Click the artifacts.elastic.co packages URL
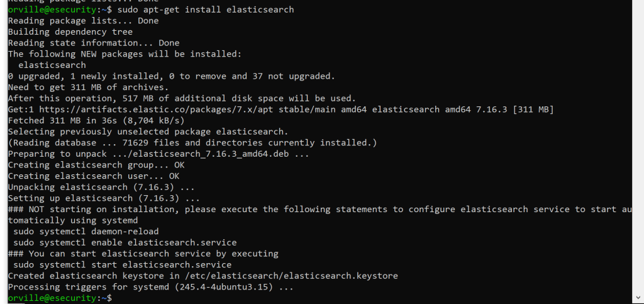 click(x=141, y=110)
